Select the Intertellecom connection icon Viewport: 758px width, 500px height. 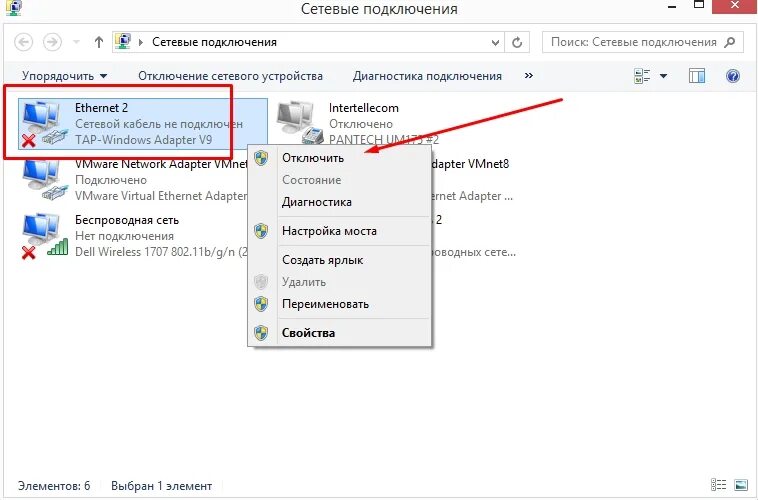[x=299, y=123]
